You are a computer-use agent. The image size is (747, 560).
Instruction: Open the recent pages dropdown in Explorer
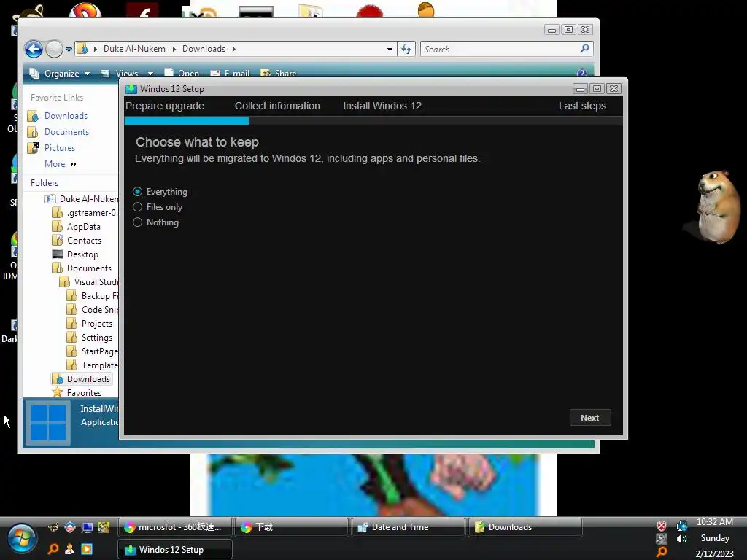[x=69, y=49]
